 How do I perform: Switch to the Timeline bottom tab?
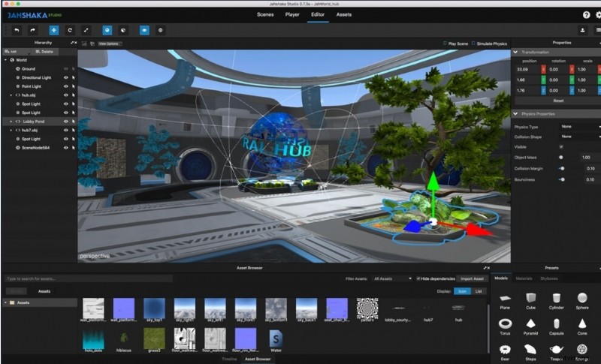point(229,359)
